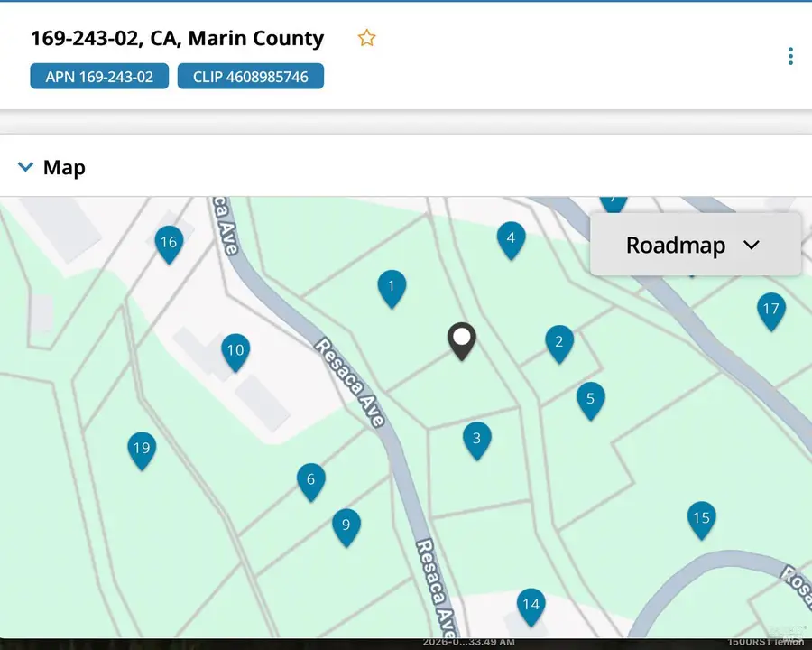The width and height of the screenshot is (812, 650).
Task: Select map pin number 19
Action: click(x=142, y=449)
